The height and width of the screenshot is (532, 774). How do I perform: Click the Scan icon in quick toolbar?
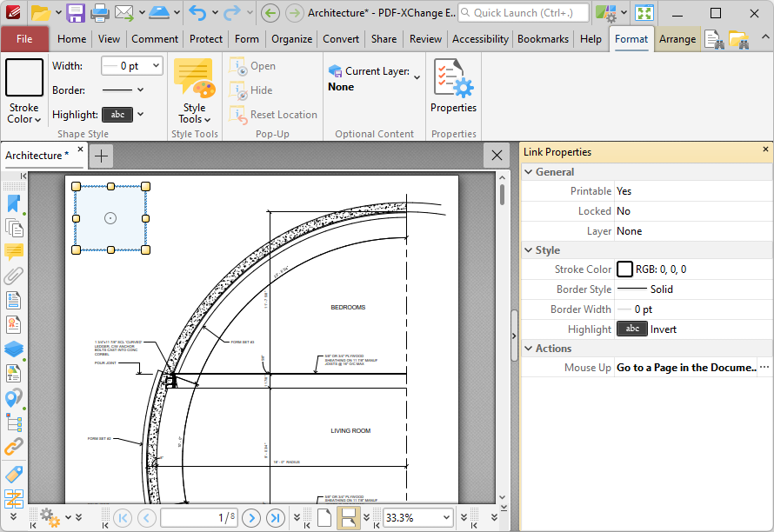159,13
